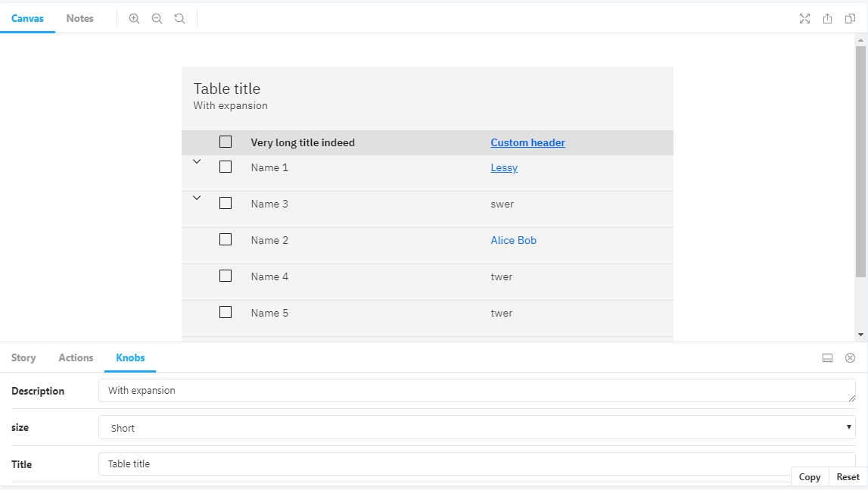Image resolution: width=868 pixels, height=490 pixels.
Task: Switch to the Notes tab
Action: (x=79, y=18)
